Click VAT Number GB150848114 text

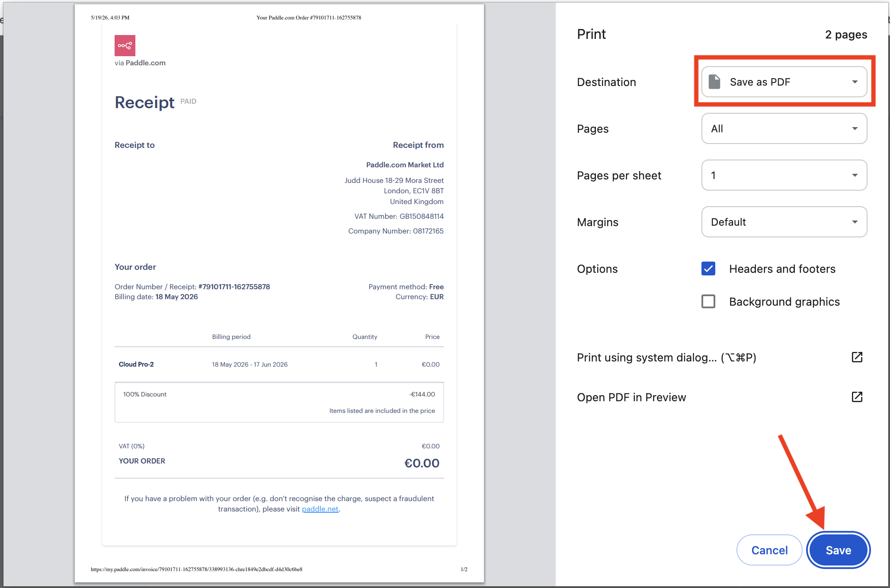[x=399, y=216]
